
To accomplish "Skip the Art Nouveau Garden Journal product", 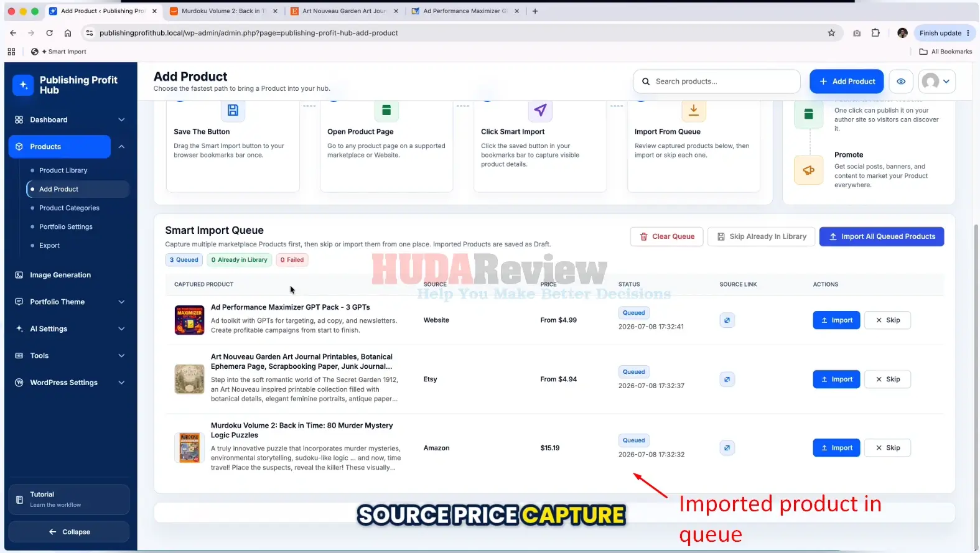I will pos(888,379).
